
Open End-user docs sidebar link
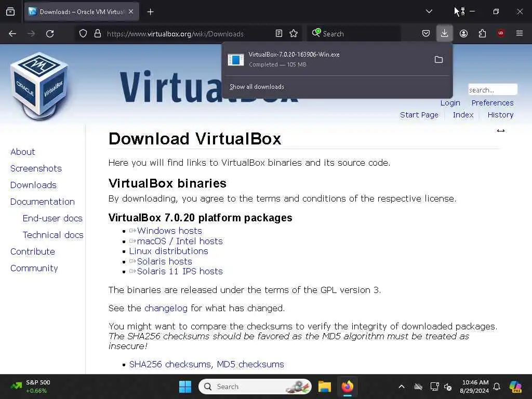pos(52,218)
